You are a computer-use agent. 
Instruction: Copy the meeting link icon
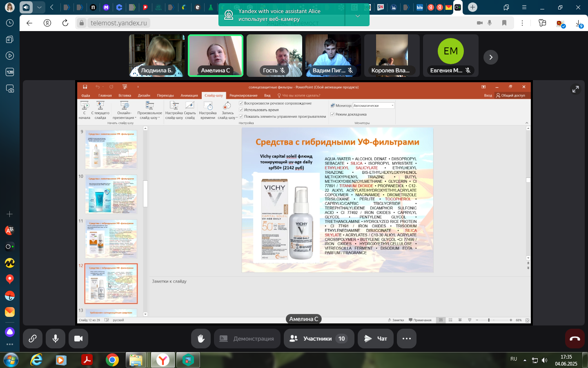click(33, 339)
